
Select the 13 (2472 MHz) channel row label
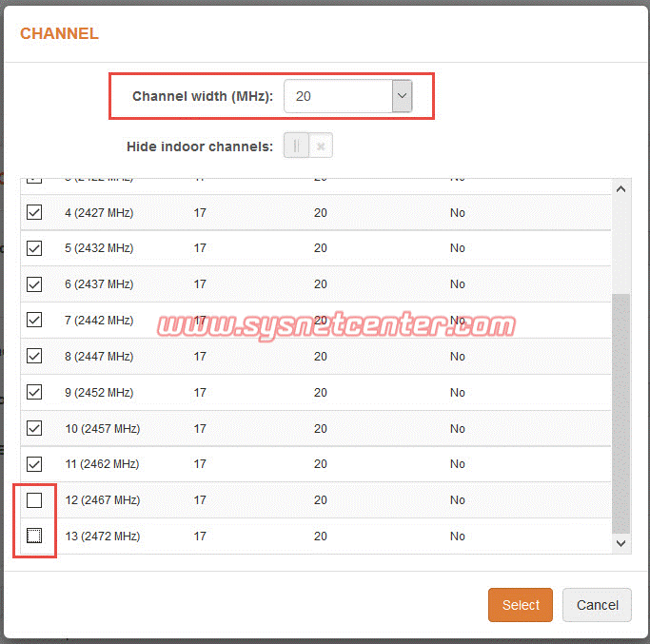[x=102, y=537]
